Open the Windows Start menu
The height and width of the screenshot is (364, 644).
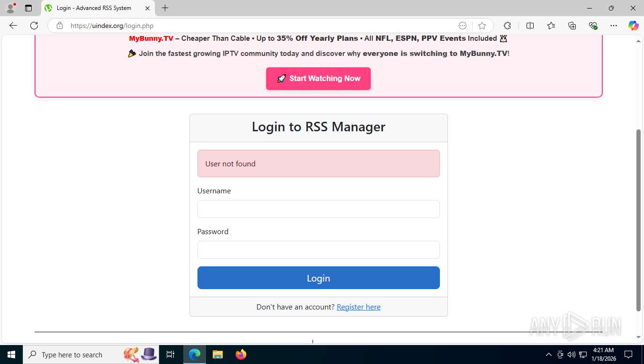11,355
